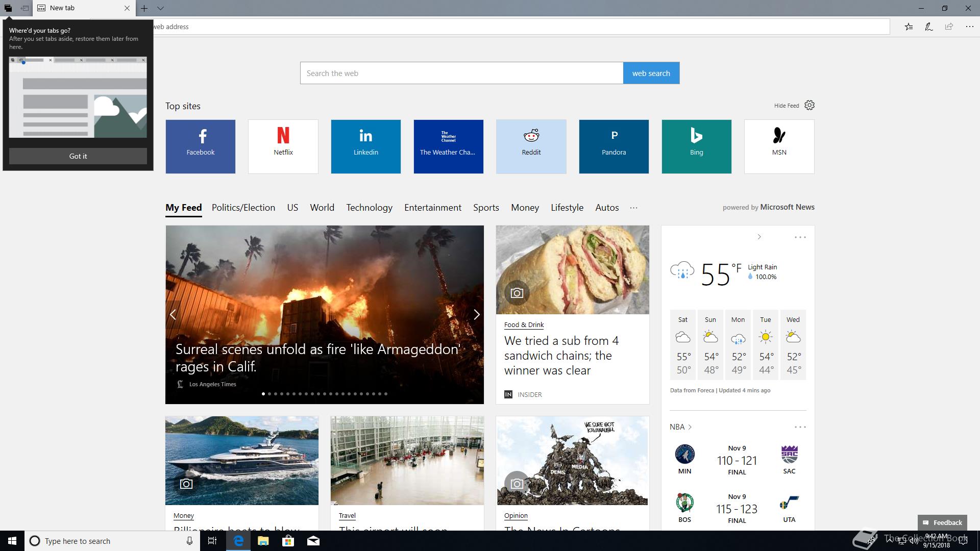Select Saturday forecast column
The image size is (980, 551).
click(683, 345)
